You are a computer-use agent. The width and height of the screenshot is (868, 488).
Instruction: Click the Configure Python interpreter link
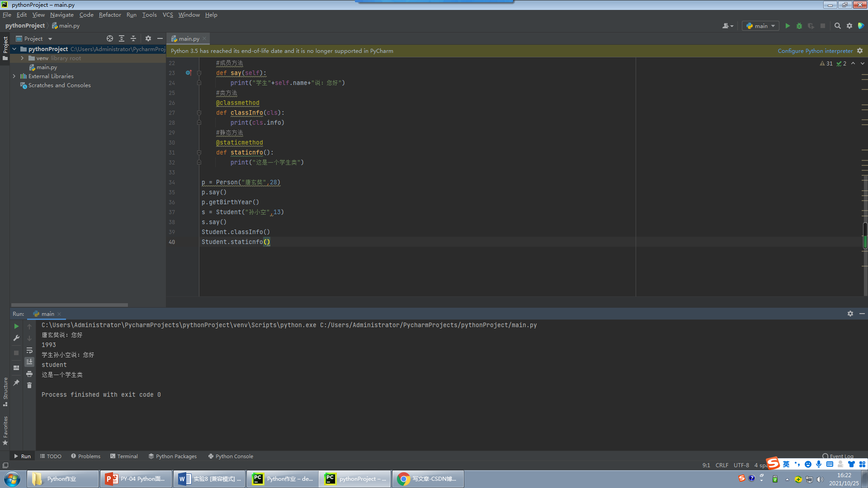[x=815, y=51]
